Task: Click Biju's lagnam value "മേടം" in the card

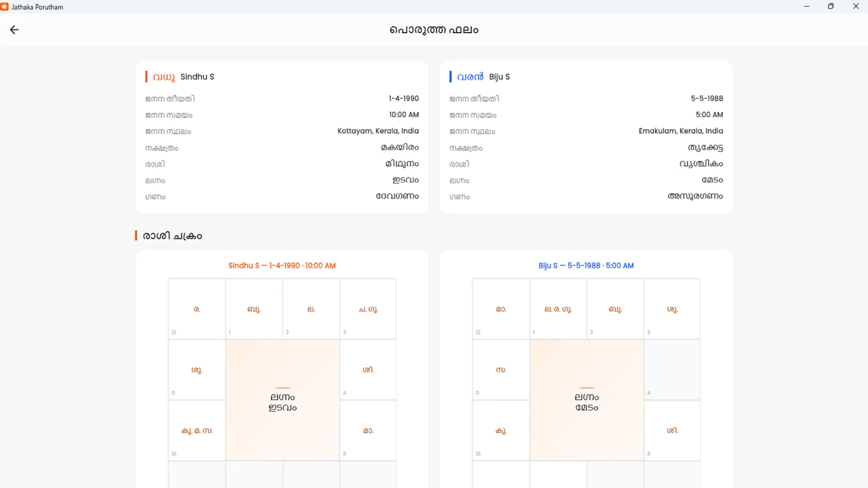Action: (712, 180)
